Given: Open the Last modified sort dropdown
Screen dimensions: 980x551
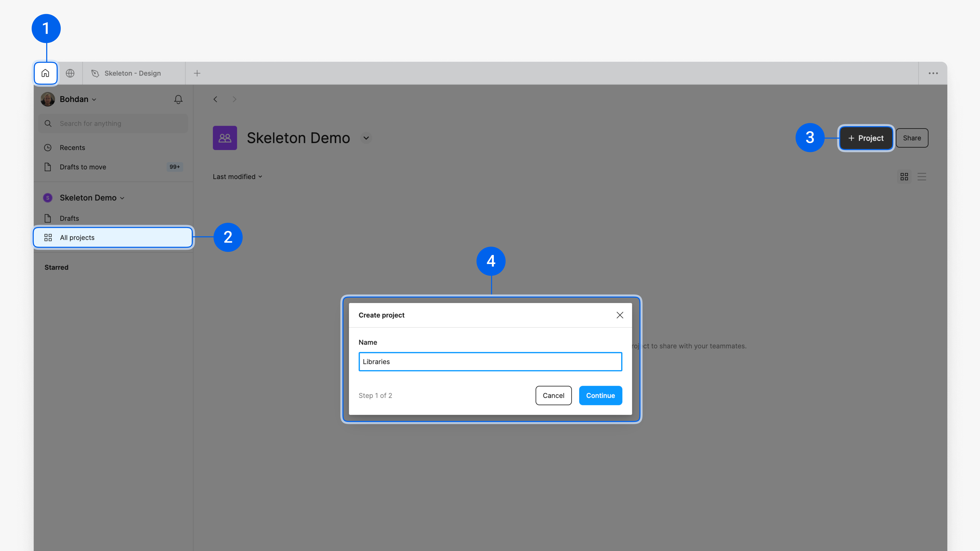Looking at the screenshot, I should 237,177.
